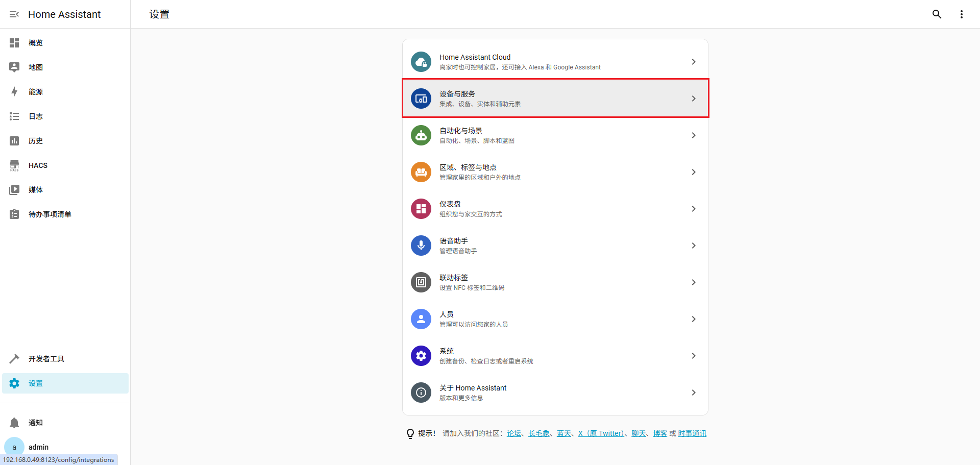Click the search icon in top bar

click(937, 14)
